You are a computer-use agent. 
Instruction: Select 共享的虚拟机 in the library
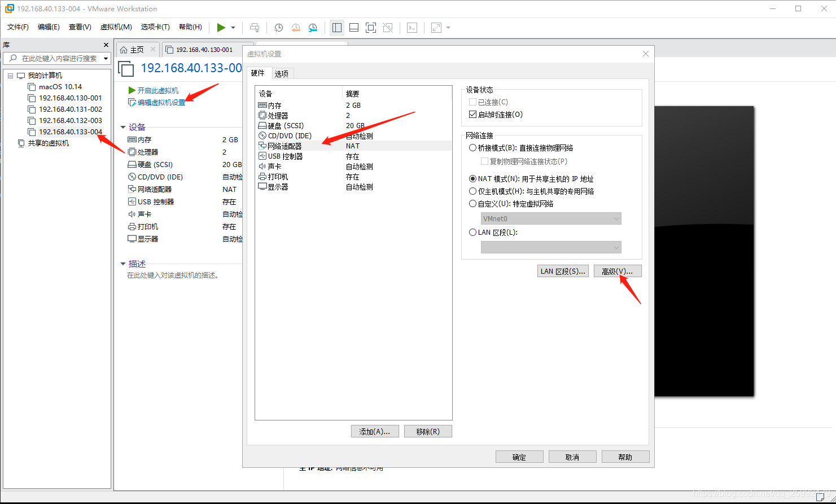(49, 143)
